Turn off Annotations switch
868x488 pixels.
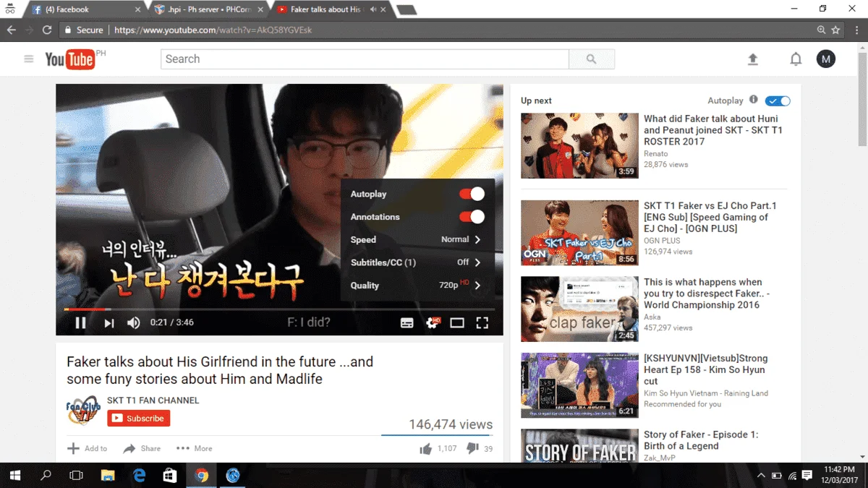point(472,217)
